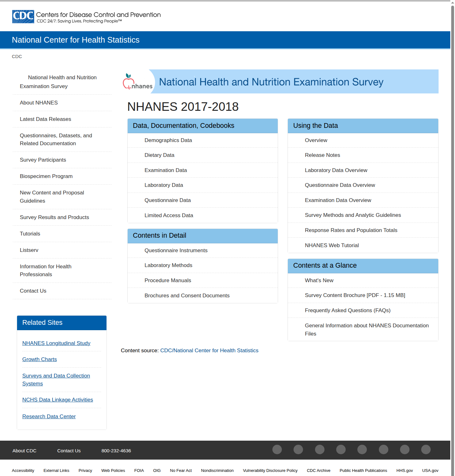Screen dimensions: 455x476
Task: Open Growth Charts related site
Action: pyautogui.click(x=39, y=359)
